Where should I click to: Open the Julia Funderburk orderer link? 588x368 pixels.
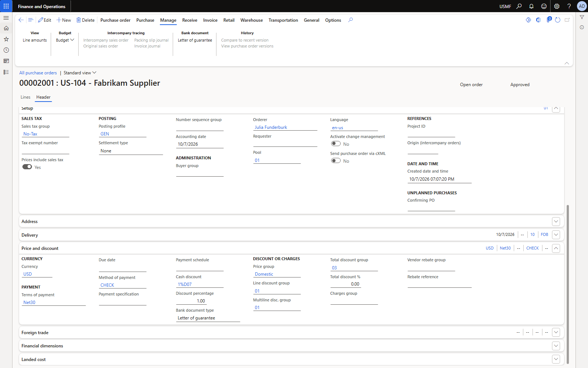[271, 127]
